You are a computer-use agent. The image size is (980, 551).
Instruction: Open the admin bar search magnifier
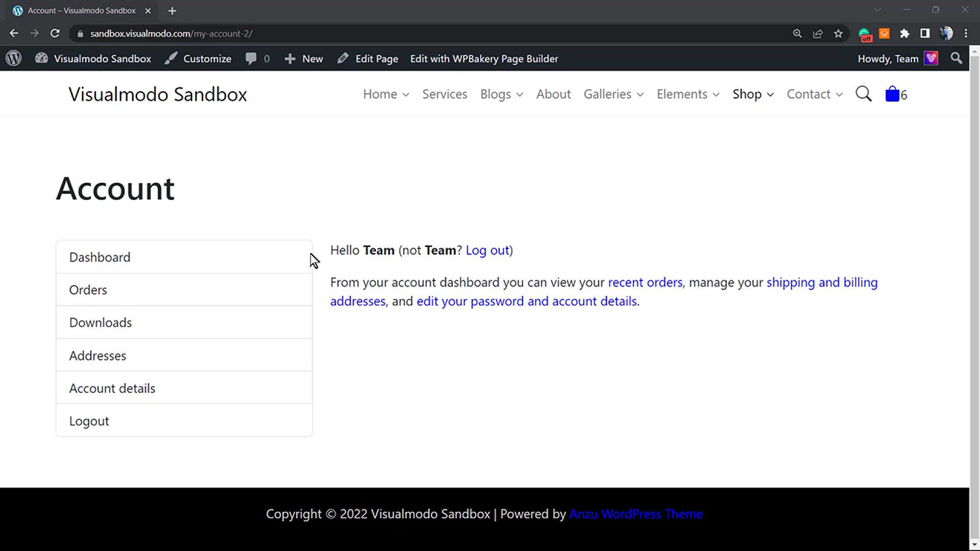pyautogui.click(x=957, y=58)
